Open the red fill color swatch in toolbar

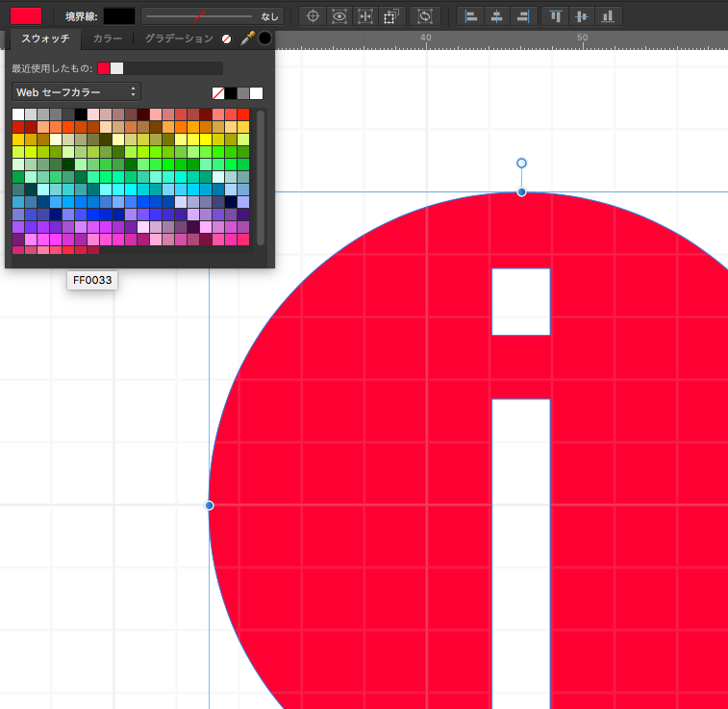tap(26, 15)
